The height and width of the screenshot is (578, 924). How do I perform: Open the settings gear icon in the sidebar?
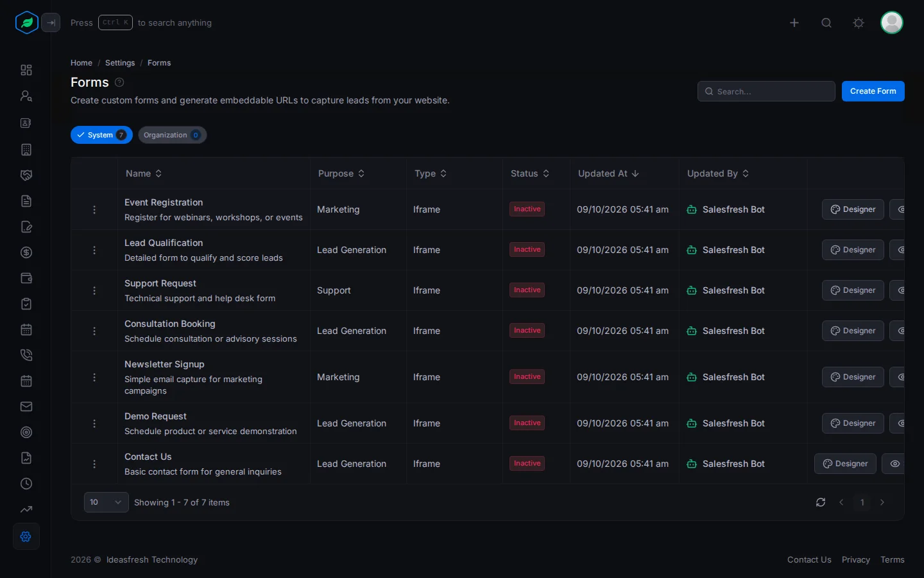point(26,536)
